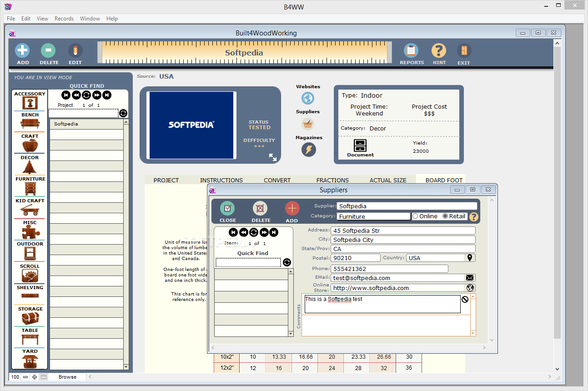Select the MISC puzzle icon
Screen dimensions: 588x391
point(30,232)
